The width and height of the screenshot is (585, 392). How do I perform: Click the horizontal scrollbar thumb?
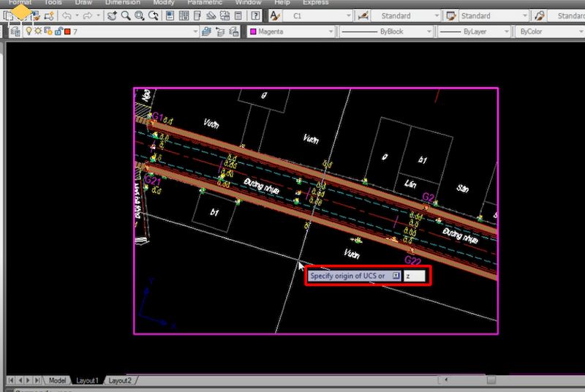(x=491, y=380)
